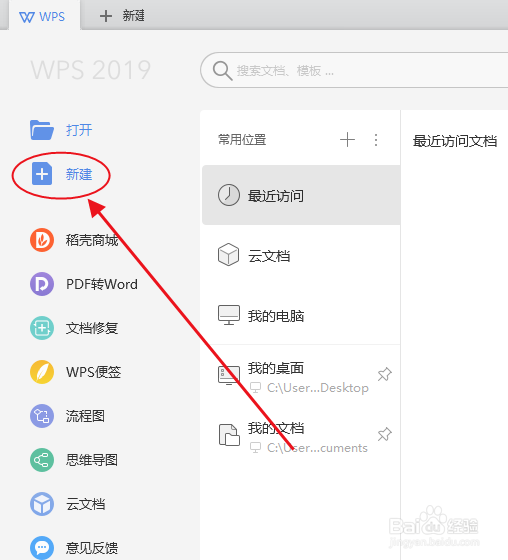
Task: Click the C:\User...Desktop path text
Action: tap(318, 388)
